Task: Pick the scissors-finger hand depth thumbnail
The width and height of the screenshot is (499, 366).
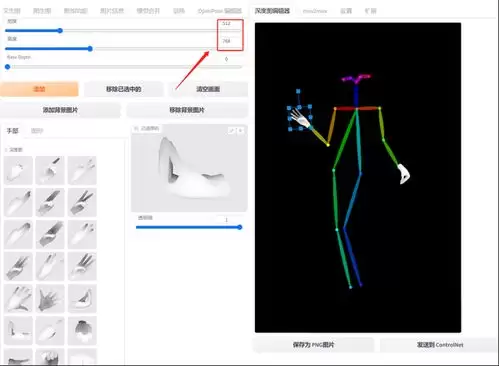Action: coord(82,202)
